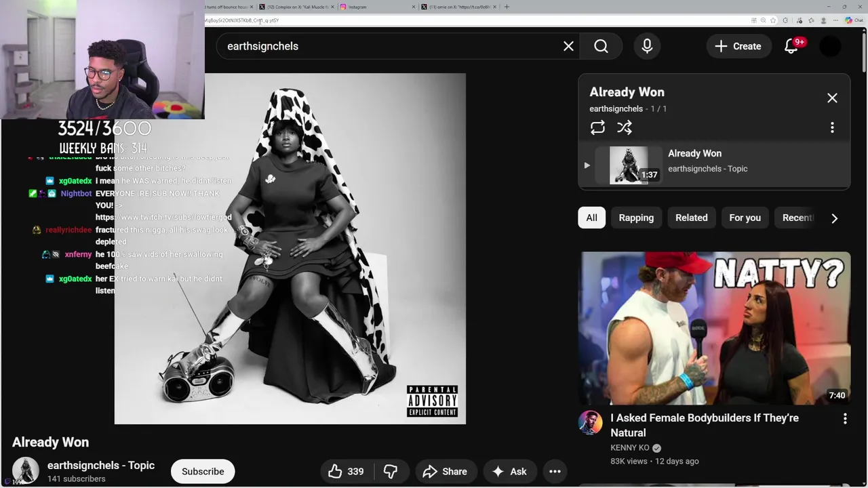This screenshot has width=868, height=488.
Task: Open the notifications bell
Action: [791, 46]
